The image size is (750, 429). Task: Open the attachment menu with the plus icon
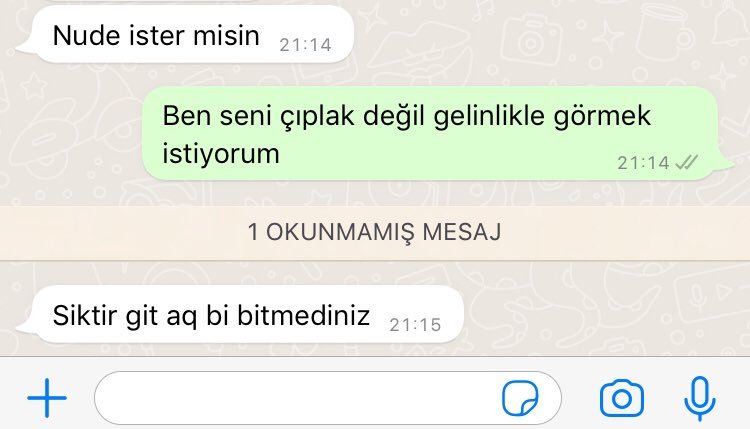coord(47,397)
